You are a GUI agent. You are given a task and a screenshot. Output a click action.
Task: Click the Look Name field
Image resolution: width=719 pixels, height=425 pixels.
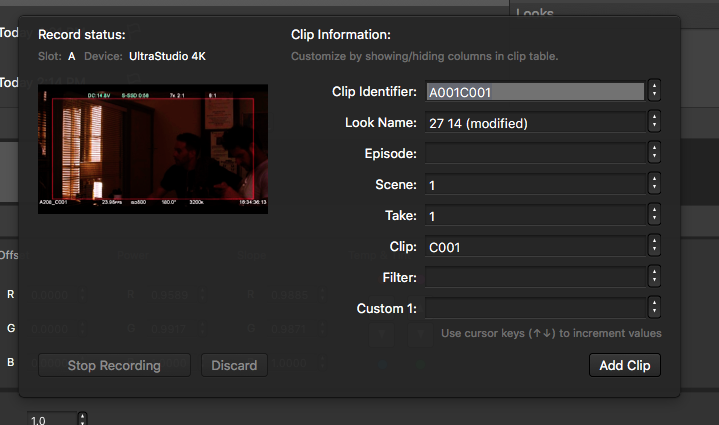[x=534, y=123]
